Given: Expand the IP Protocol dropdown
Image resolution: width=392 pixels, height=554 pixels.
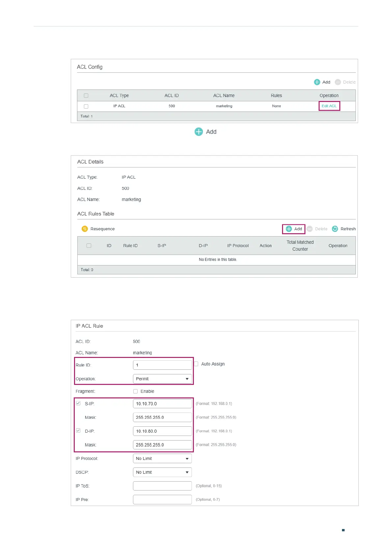Looking at the screenshot, I should tap(162, 459).
